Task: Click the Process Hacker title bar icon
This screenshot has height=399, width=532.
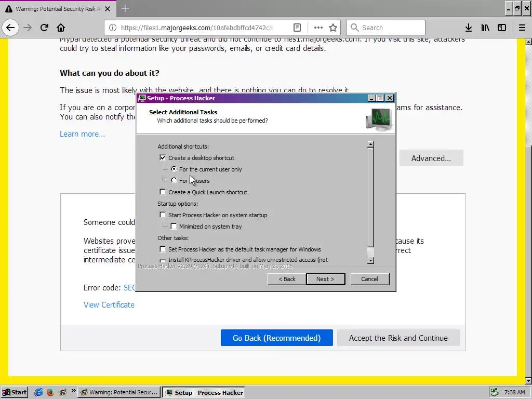Action: (142, 98)
